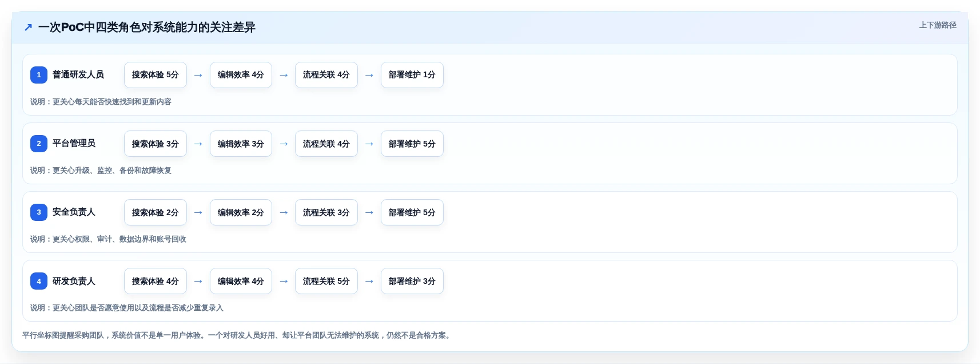Click the 流程关联 5分 chip
Screen dimensions: 980x364
[x=326, y=281]
